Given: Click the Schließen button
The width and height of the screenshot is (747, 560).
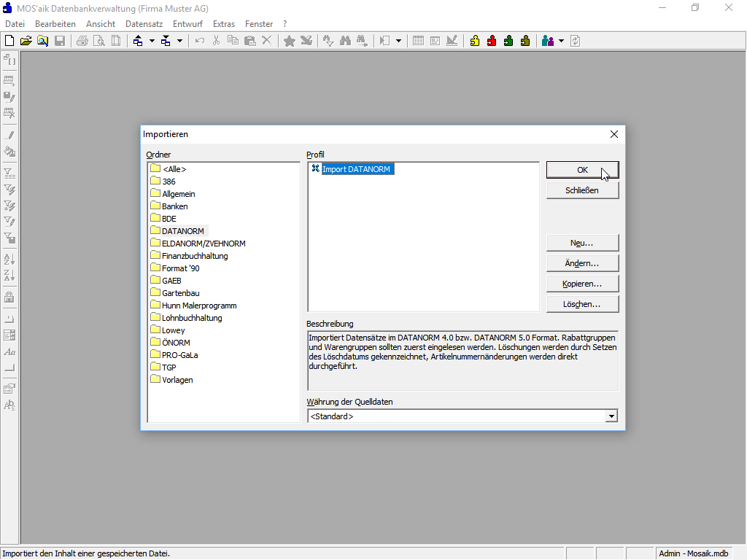Looking at the screenshot, I should click(582, 190).
